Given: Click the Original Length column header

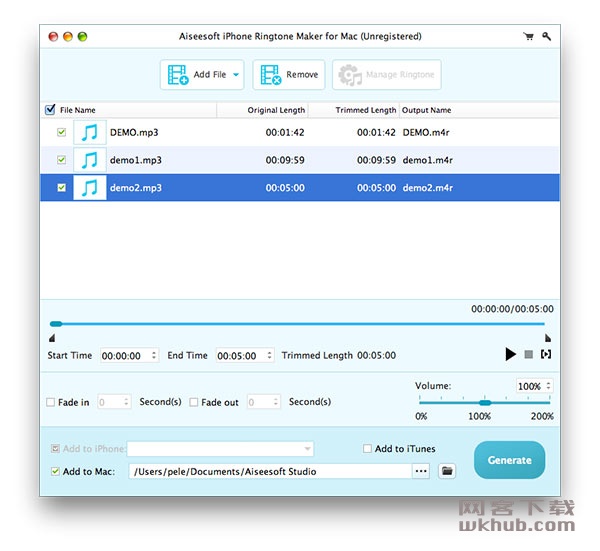Looking at the screenshot, I should point(276,110).
